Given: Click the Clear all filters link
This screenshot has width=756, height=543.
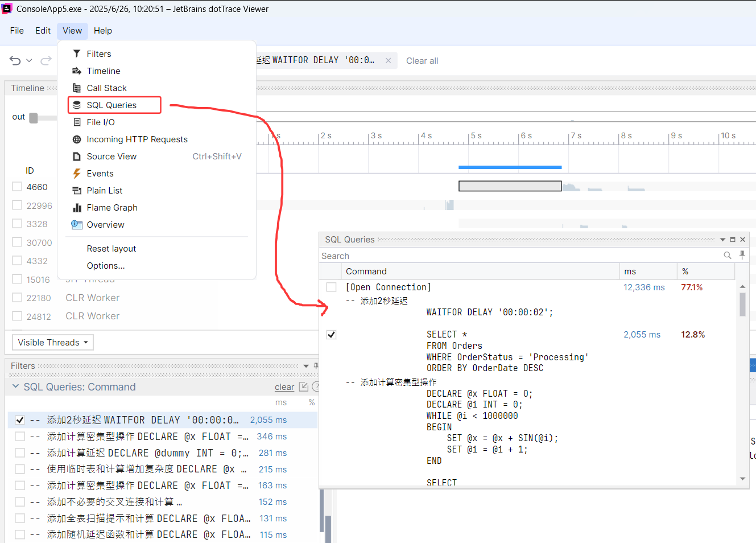Looking at the screenshot, I should click(422, 61).
